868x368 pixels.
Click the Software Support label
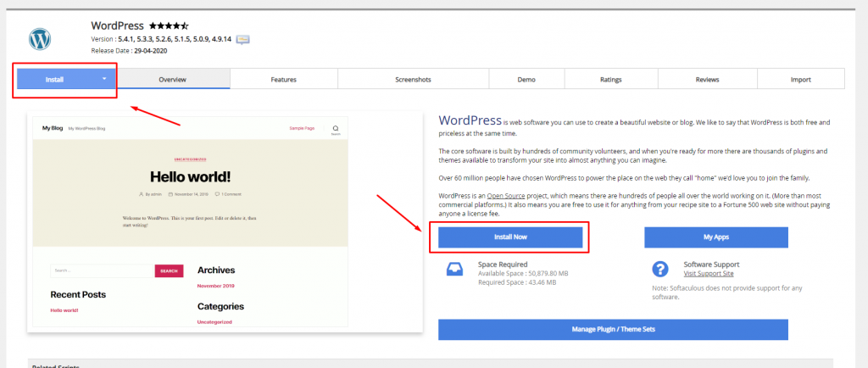click(711, 265)
